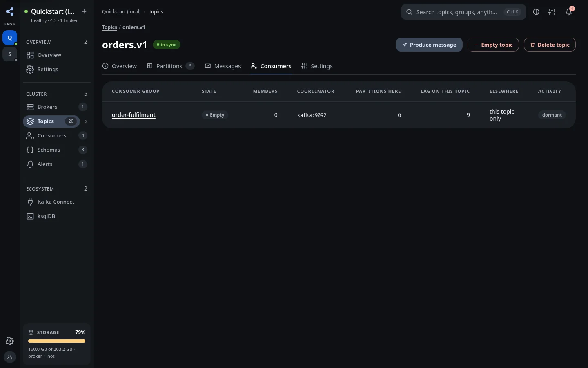Viewport: 588px width, 368px height.
Task: Click the dormant activity badge
Action: (x=552, y=115)
